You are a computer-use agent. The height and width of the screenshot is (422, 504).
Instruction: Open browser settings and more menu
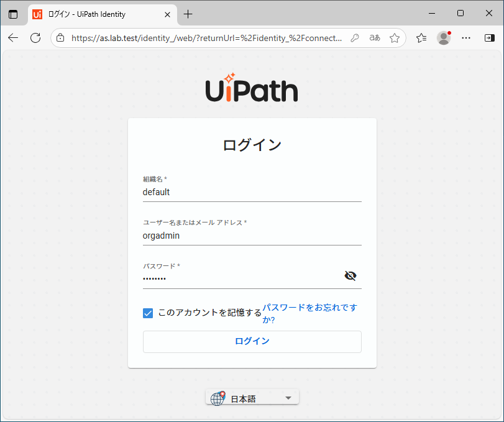coord(465,38)
